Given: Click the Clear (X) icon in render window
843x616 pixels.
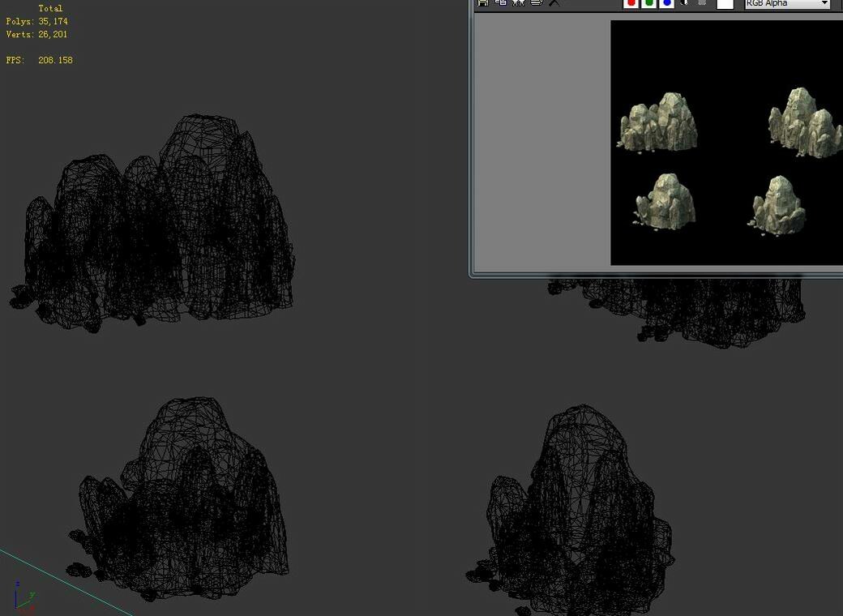Looking at the screenshot, I should (x=554, y=2).
